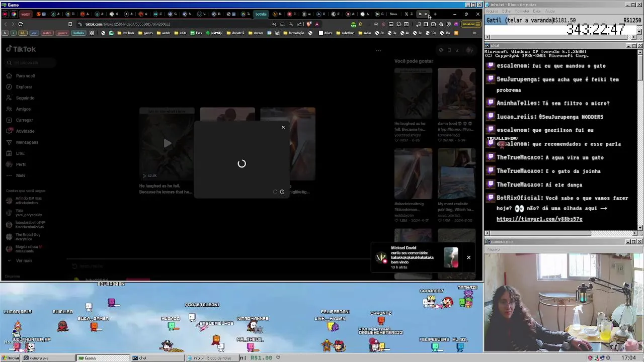The height and width of the screenshot is (362, 644).
Task: Open the 'formatação' bookmark folder
Action: click(x=293, y=33)
